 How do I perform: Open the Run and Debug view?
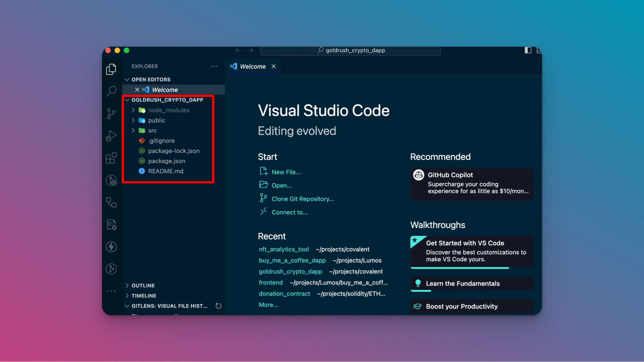coord(111,136)
